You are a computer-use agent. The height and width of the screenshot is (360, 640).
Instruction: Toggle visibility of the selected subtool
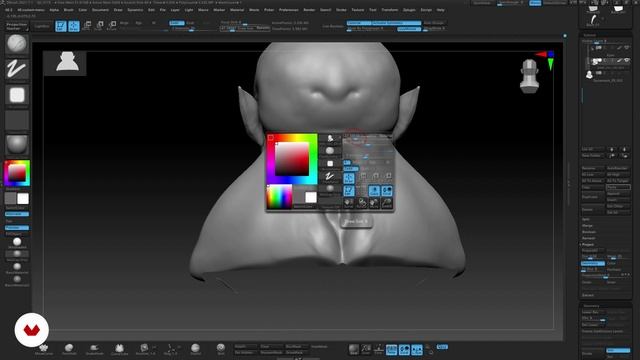pos(627,60)
